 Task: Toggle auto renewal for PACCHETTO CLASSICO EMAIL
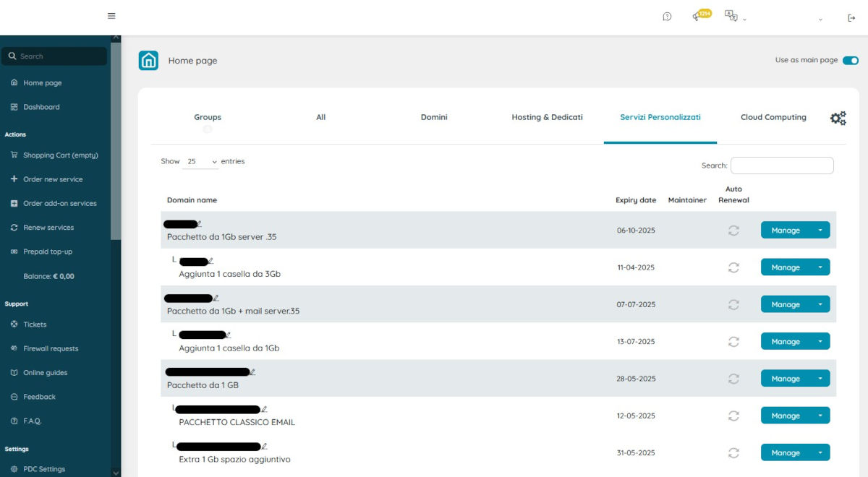tap(733, 416)
